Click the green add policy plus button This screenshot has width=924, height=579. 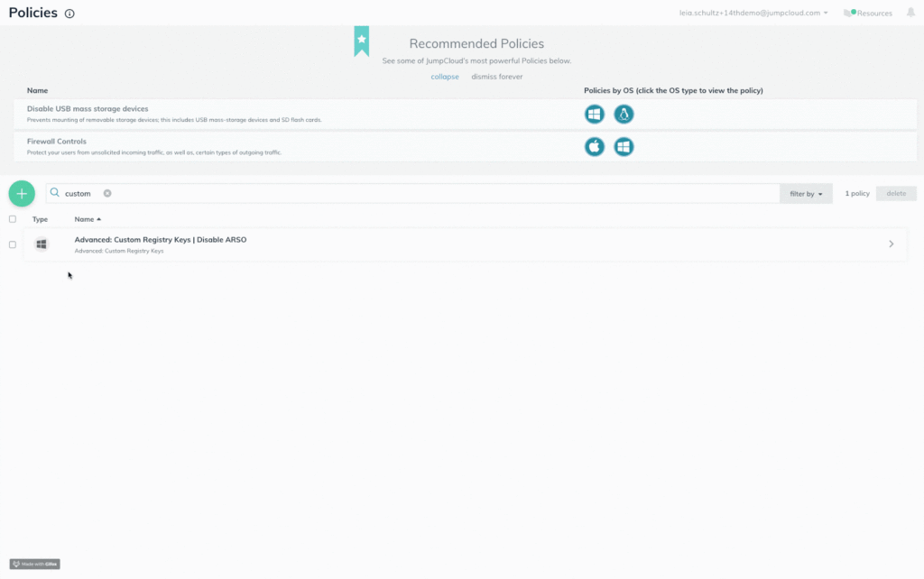pos(22,193)
